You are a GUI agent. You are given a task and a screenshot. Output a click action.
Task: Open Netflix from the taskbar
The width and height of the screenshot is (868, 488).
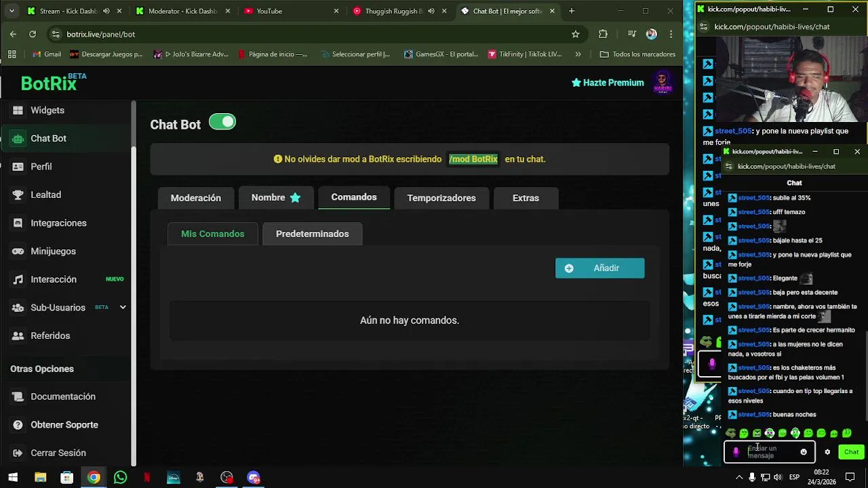point(146,477)
